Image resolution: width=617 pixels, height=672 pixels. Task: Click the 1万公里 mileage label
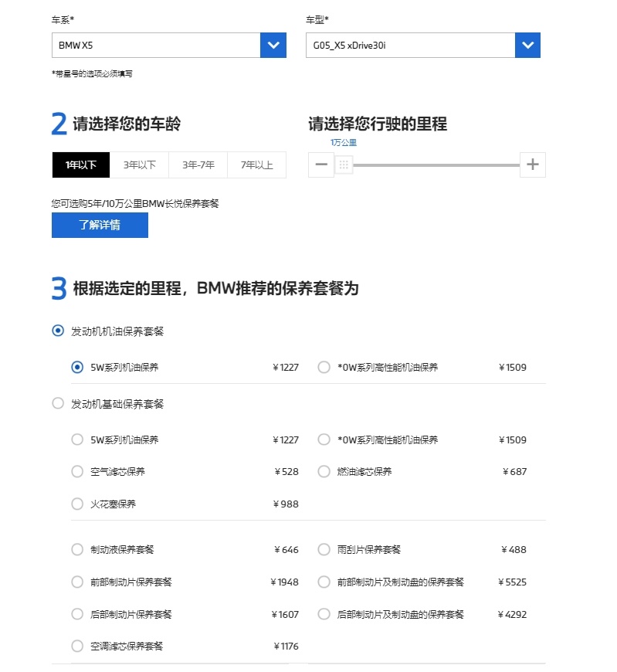[343, 142]
